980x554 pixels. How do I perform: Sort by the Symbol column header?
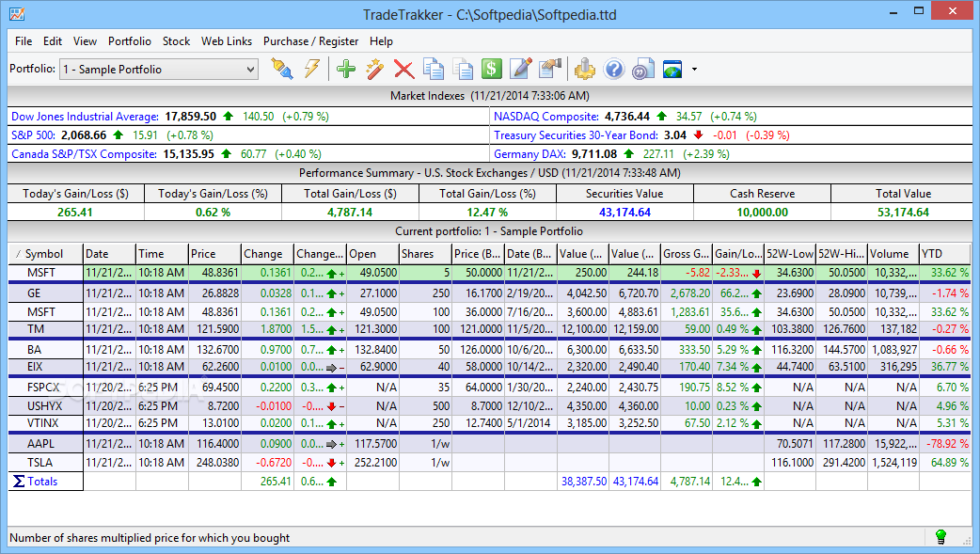[x=46, y=254]
